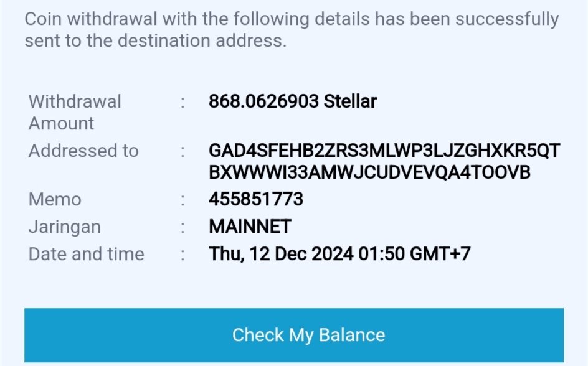Select the first line of destination address
The width and height of the screenshot is (588, 366).
pos(384,151)
